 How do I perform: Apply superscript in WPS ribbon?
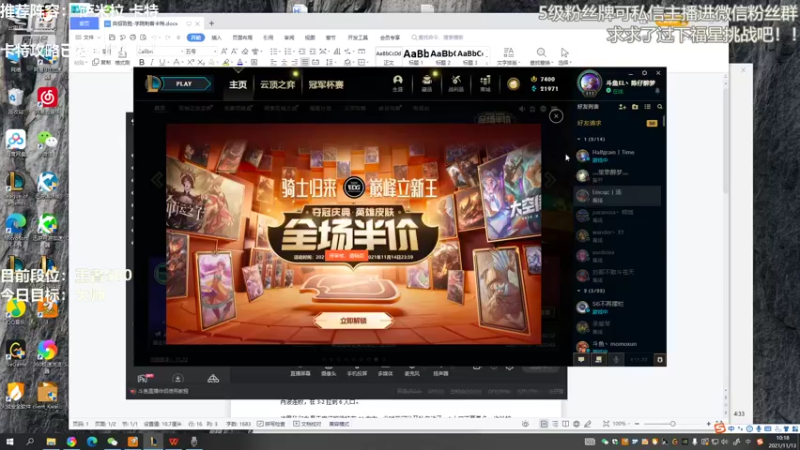190,62
